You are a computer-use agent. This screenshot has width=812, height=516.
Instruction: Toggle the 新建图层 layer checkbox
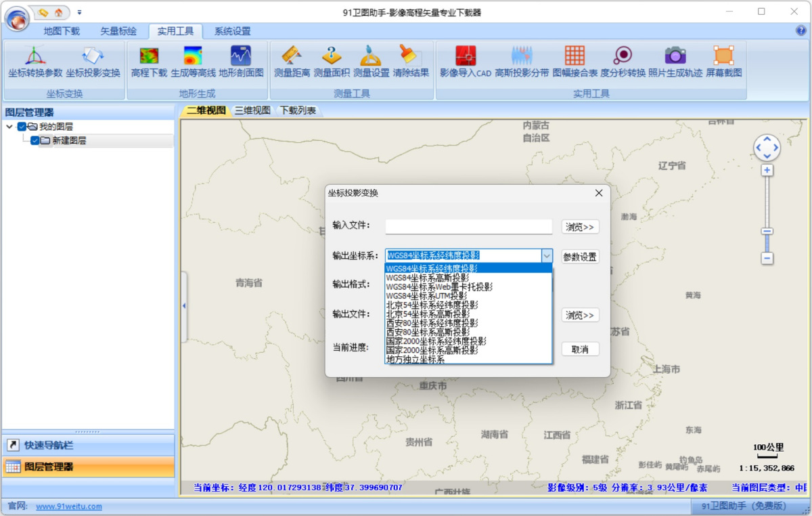click(35, 141)
